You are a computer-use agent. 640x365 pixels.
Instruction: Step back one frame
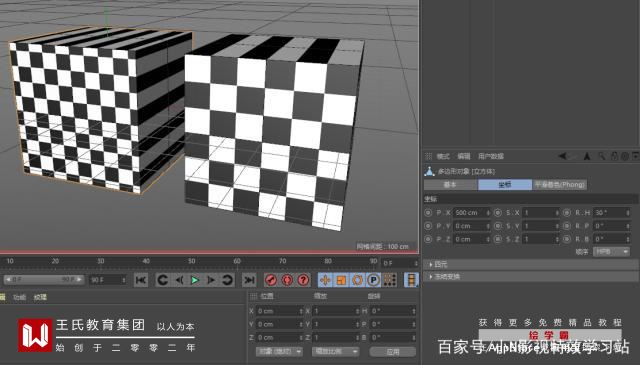tap(179, 280)
